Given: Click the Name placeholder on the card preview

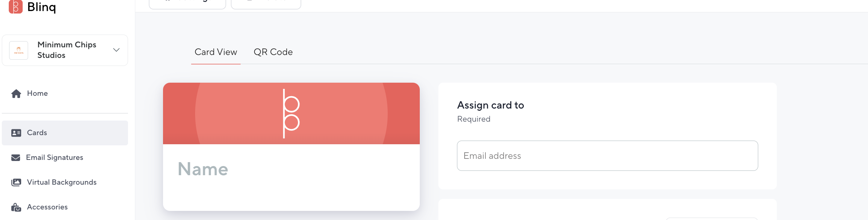Looking at the screenshot, I should [x=203, y=169].
